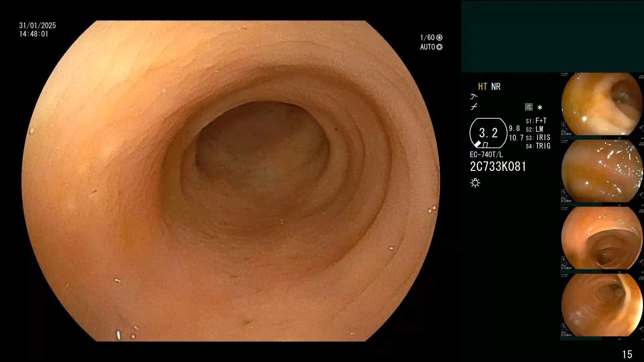The image size is (644, 362).
Task: Click the S4: TRIG switch assignment
Action: [x=538, y=146]
